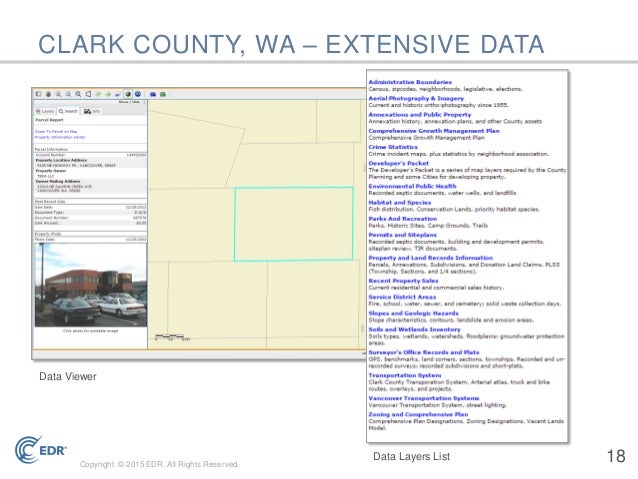This screenshot has width=638, height=479.
Task: Open Parks And Recreation link
Action: click(403, 219)
